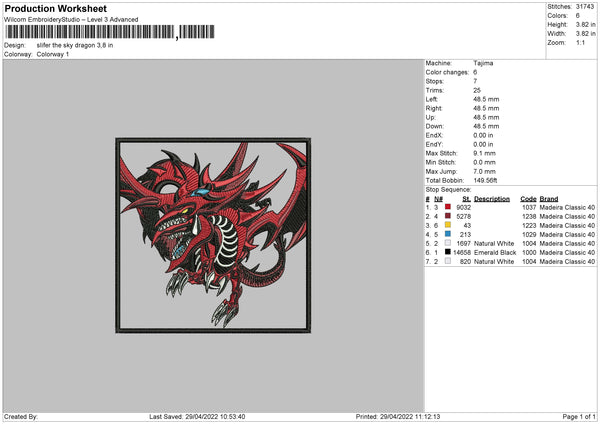600x424 pixels.
Task: Click the Brand column header
Action: [x=549, y=199]
